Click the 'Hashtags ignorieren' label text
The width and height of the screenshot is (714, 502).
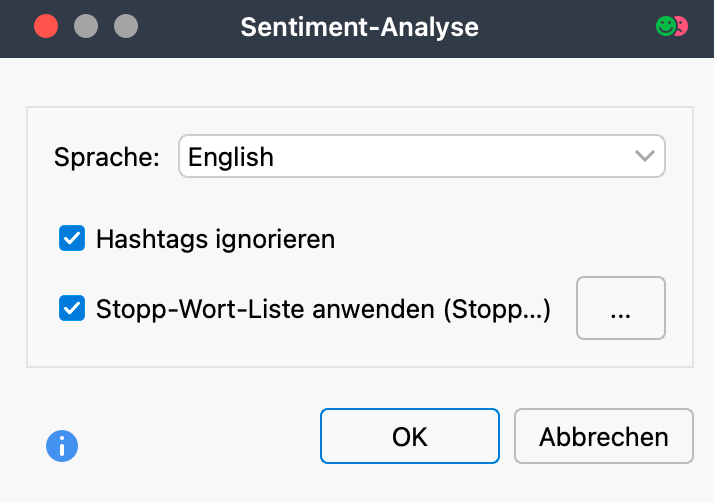click(x=215, y=239)
